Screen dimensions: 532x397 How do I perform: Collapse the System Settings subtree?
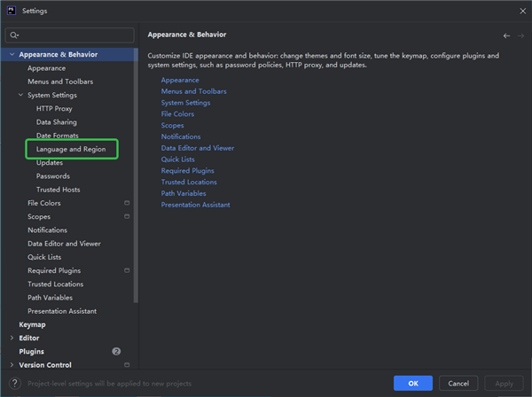pos(20,95)
